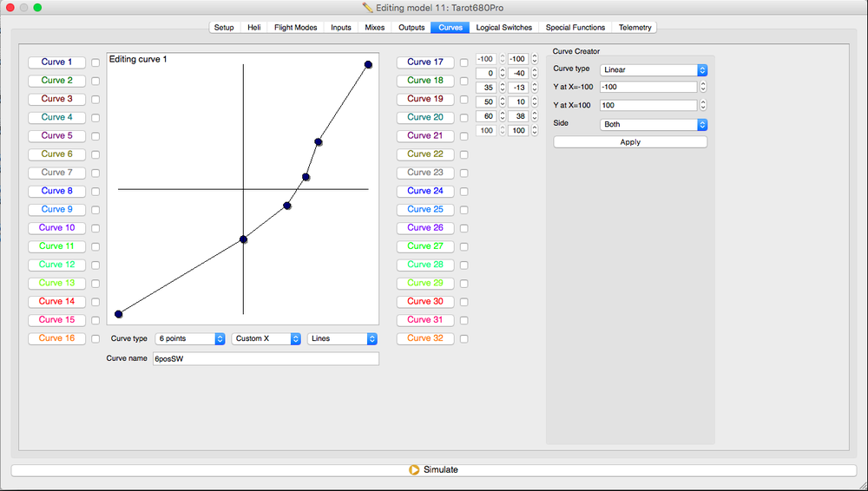Click the stepper beside X value 60
The height and width of the screenshot is (491, 868).
click(502, 116)
